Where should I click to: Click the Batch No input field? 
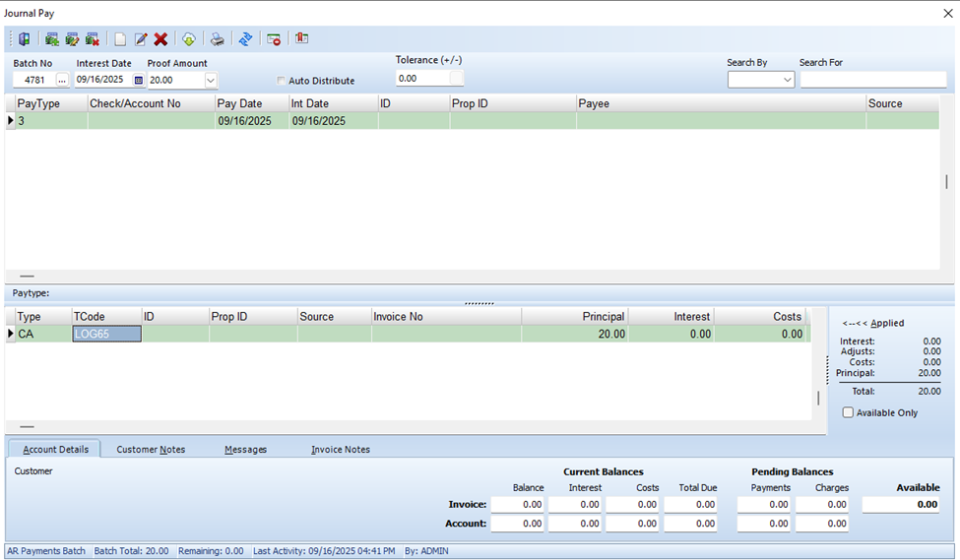point(34,80)
